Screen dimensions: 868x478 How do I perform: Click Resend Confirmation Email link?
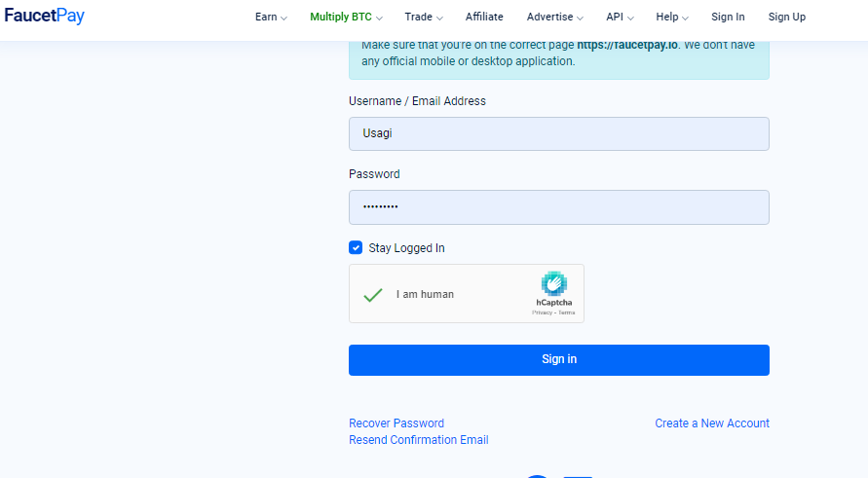pyautogui.click(x=419, y=440)
